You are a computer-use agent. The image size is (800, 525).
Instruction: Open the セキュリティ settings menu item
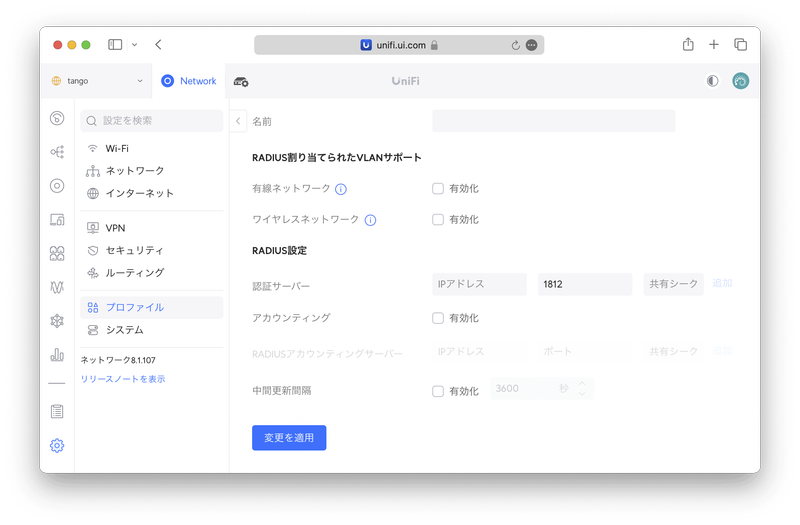[x=134, y=250]
